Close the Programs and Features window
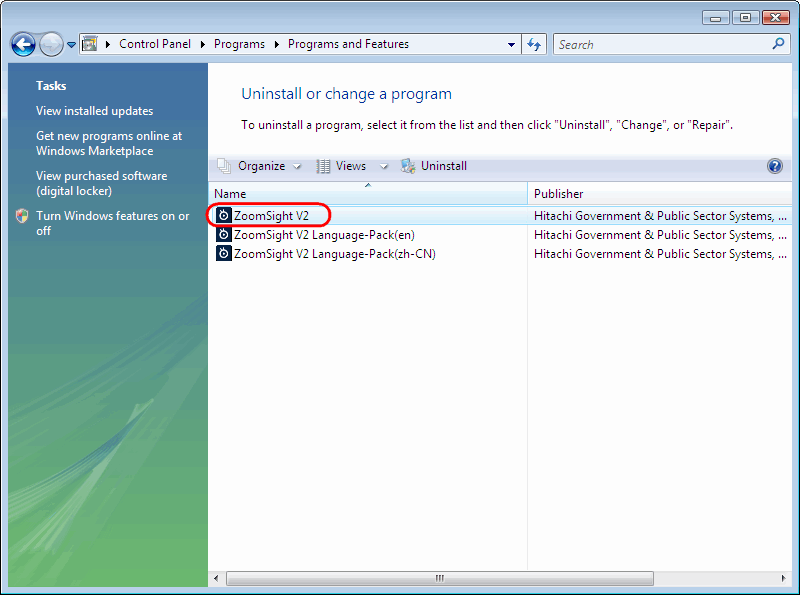Screen dimensions: 800x595 (776, 18)
